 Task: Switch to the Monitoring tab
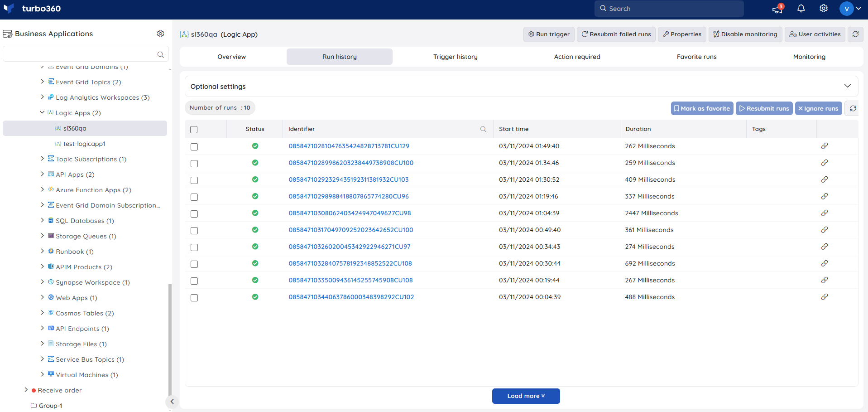pyautogui.click(x=809, y=57)
